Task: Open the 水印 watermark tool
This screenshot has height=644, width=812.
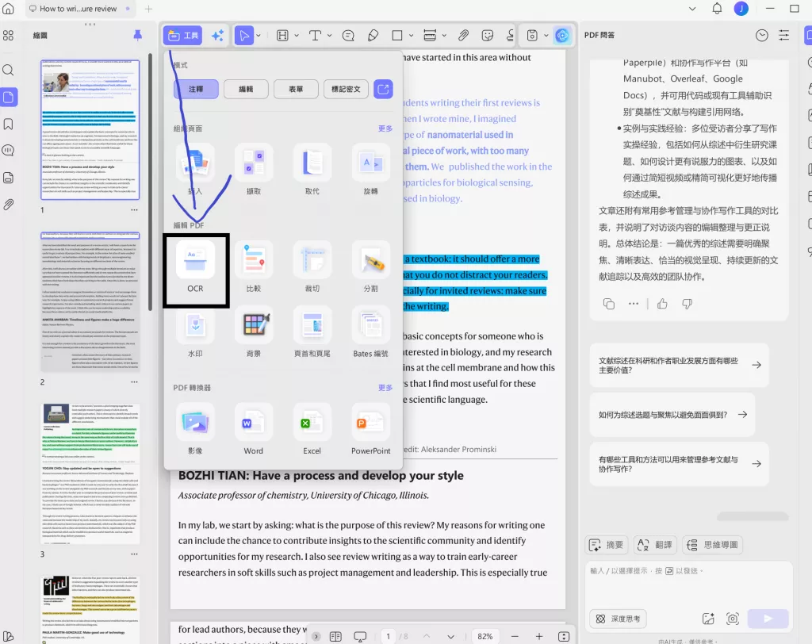Action: pos(195,333)
